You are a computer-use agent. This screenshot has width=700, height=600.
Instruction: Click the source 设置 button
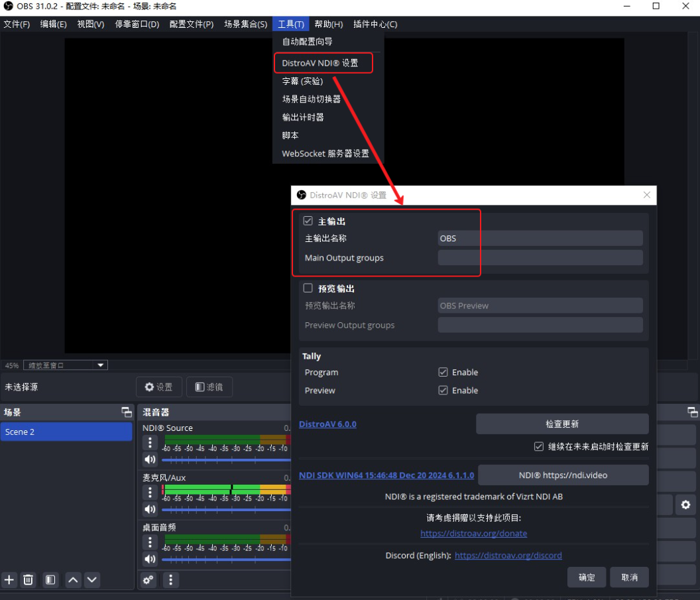click(x=159, y=387)
